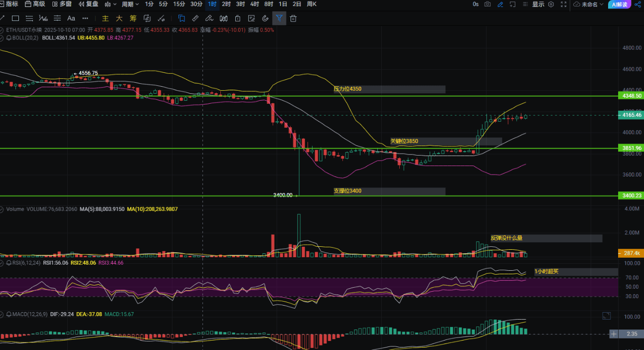This screenshot has width=644, height=350.
Task: Toggle the MACD indicator collapse circle
Action: [2, 314]
